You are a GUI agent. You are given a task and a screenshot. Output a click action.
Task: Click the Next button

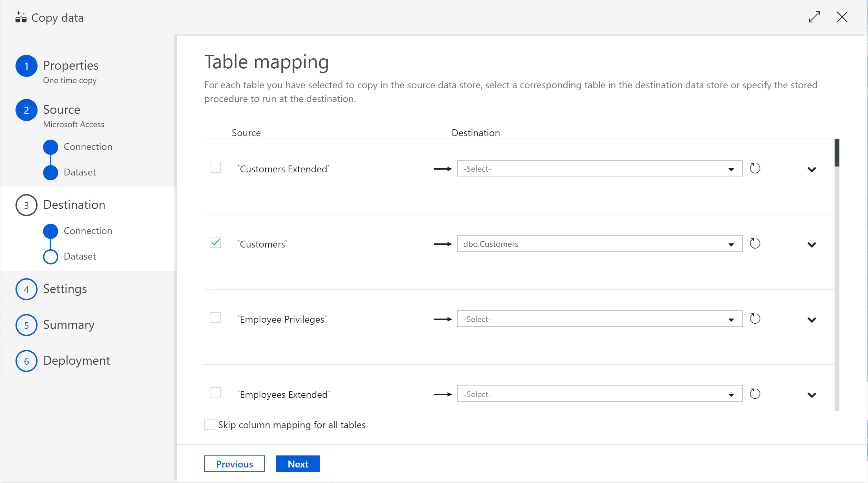pyautogui.click(x=298, y=464)
